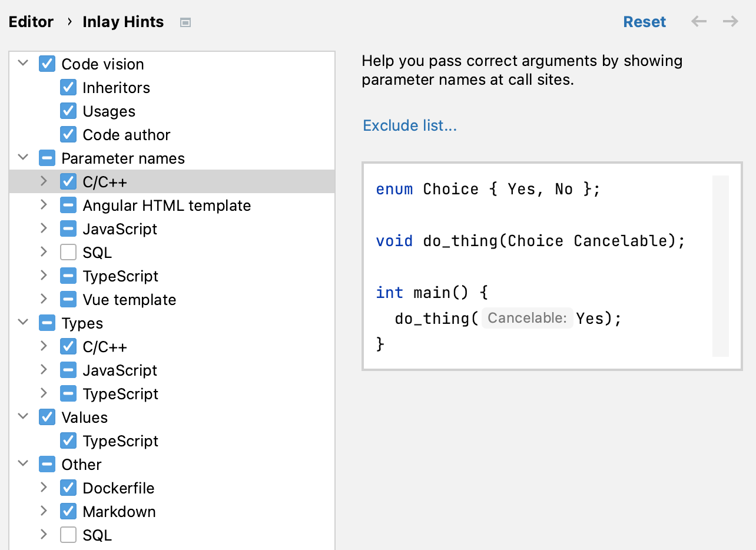
Task: Expand the Vue template node
Action: coord(44,299)
